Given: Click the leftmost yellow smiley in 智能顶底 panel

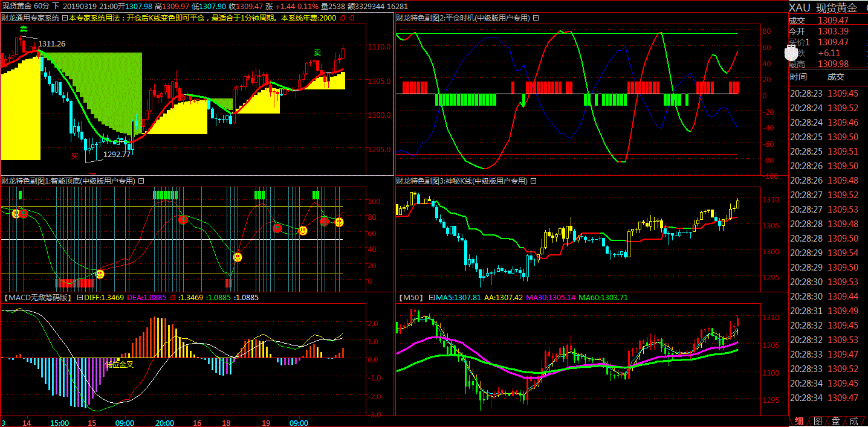Looking at the screenshot, I should point(16,213).
